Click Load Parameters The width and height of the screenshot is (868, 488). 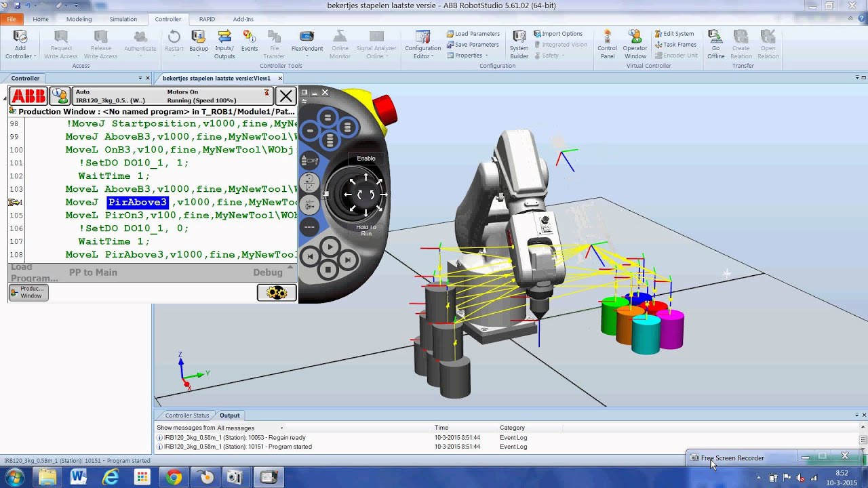(473, 34)
